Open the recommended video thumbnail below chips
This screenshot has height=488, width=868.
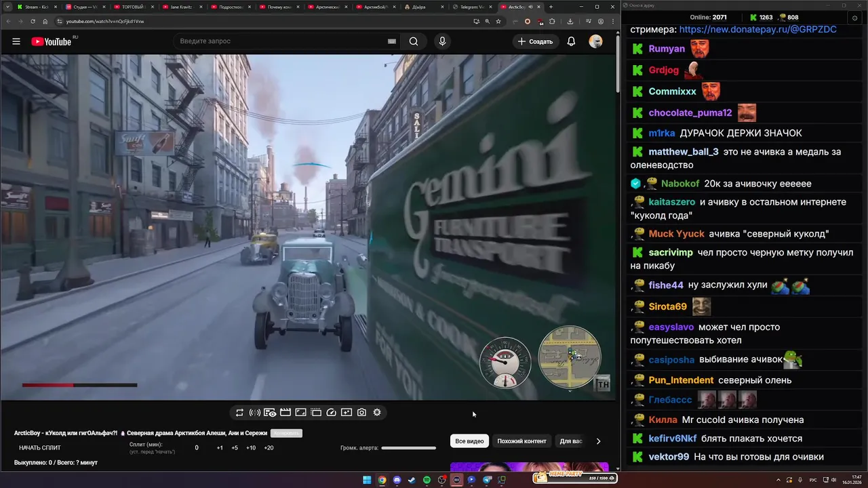tap(530, 467)
